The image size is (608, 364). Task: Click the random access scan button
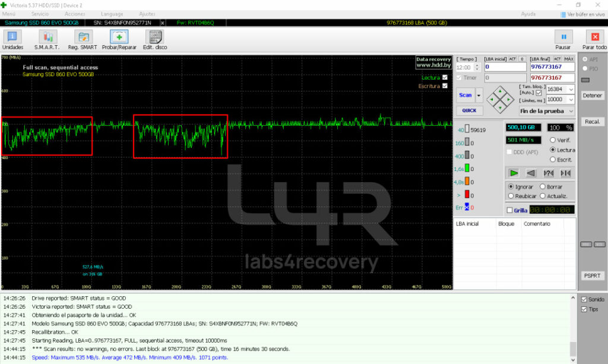548,173
